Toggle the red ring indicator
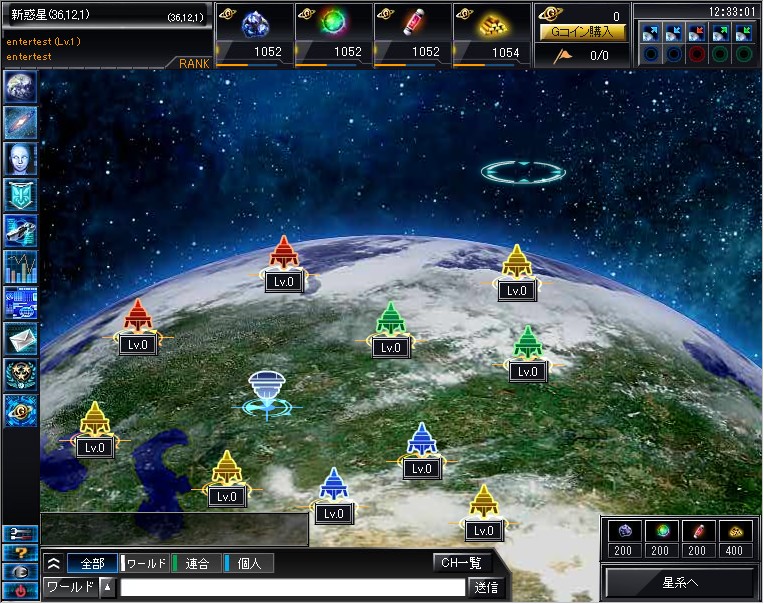This screenshot has width=764, height=604. [697, 54]
